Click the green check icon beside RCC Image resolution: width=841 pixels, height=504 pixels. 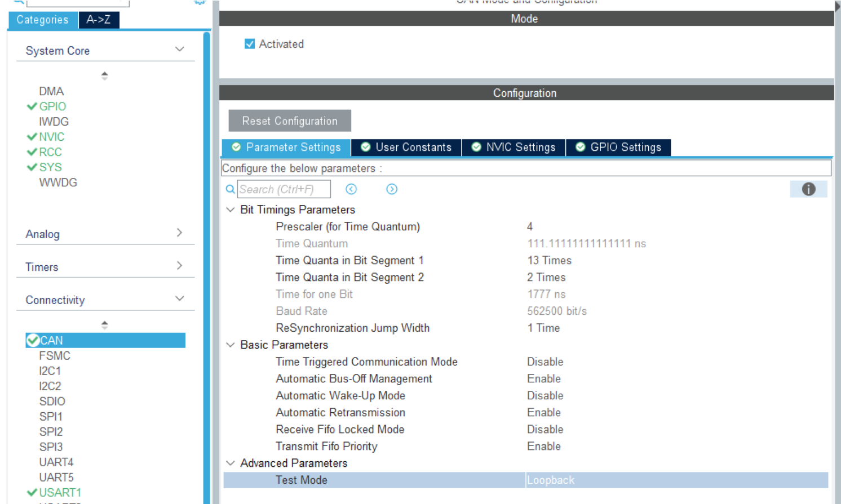click(32, 152)
